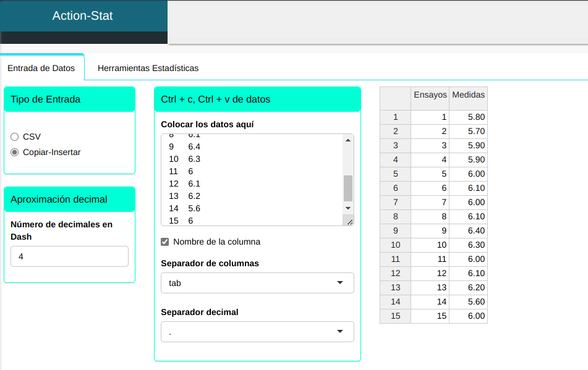
Task: Click the textarea resize handle
Action: (349, 222)
